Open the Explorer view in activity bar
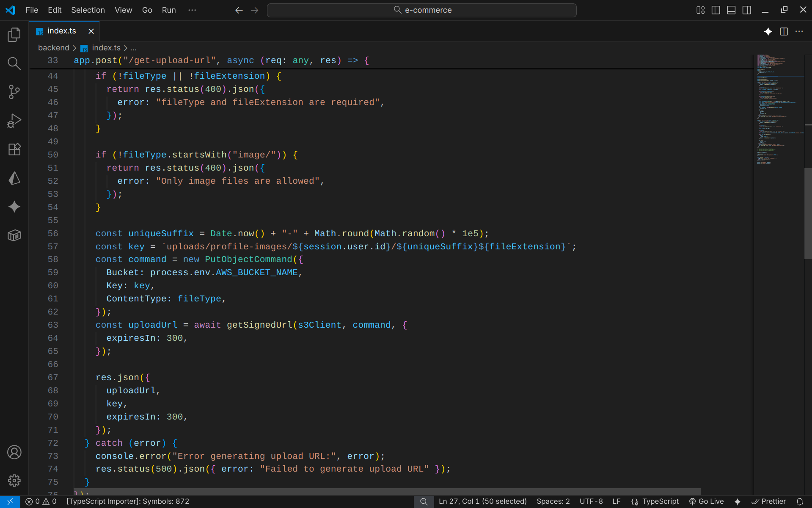This screenshot has height=508, width=812. (14, 35)
